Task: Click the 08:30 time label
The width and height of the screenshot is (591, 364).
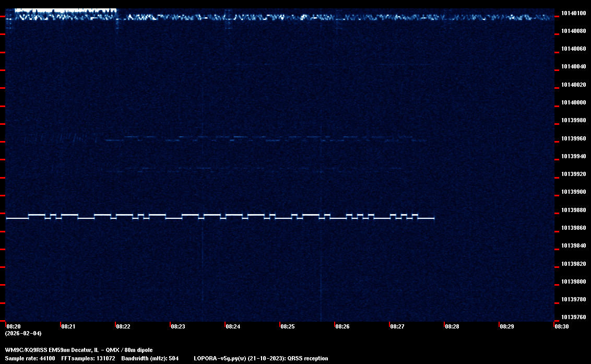Action: tap(561, 326)
